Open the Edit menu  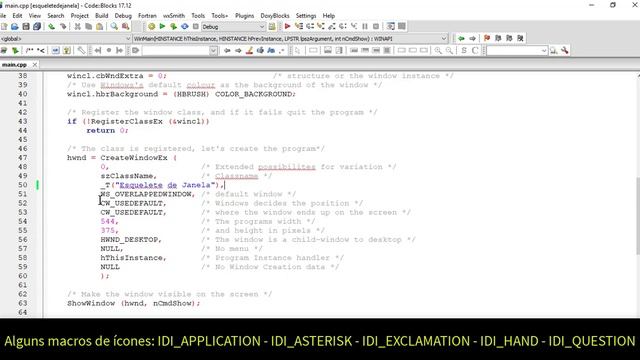tap(17, 16)
